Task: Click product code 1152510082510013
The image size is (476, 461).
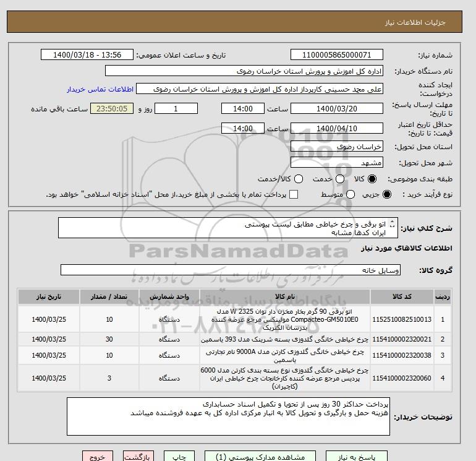Action: coord(402,320)
